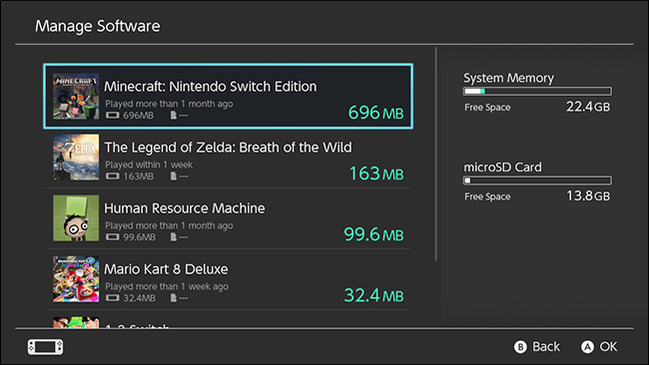
Task: Click the Zelda game cover thumbnail
Action: (x=76, y=157)
